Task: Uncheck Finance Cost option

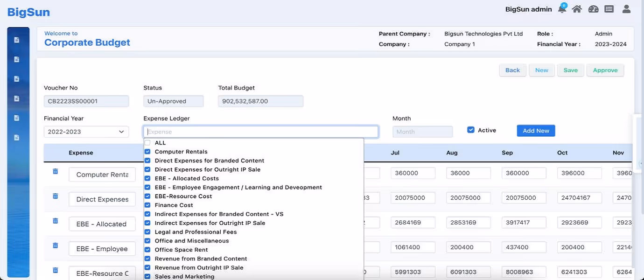Action: click(x=147, y=205)
